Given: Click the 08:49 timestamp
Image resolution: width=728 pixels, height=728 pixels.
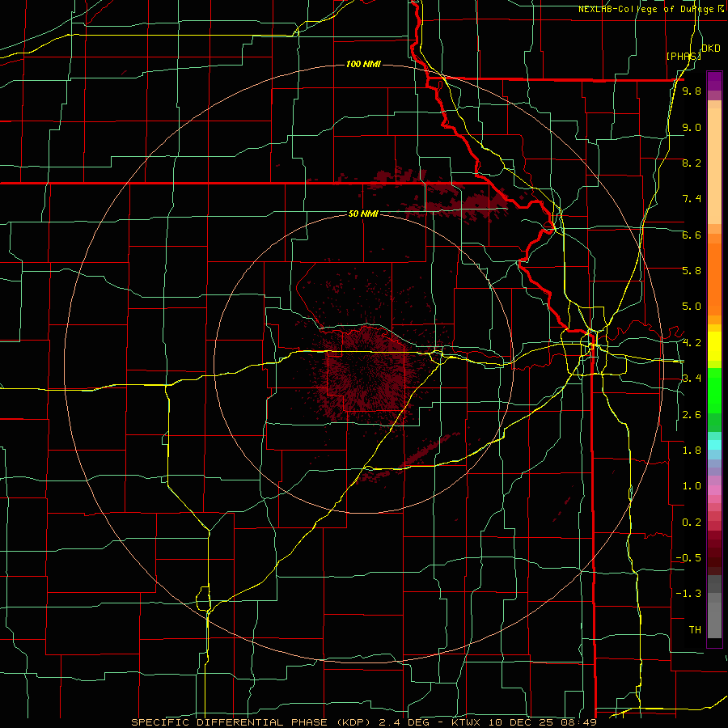Looking at the screenshot, I should 578,722.
